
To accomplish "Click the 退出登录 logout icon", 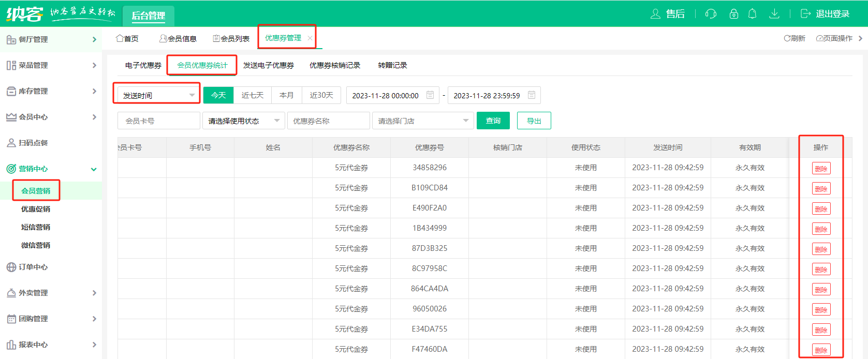I will [805, 14].
